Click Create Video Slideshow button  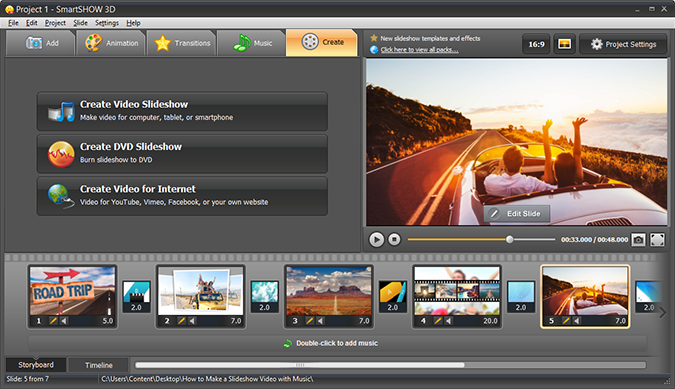182,111
